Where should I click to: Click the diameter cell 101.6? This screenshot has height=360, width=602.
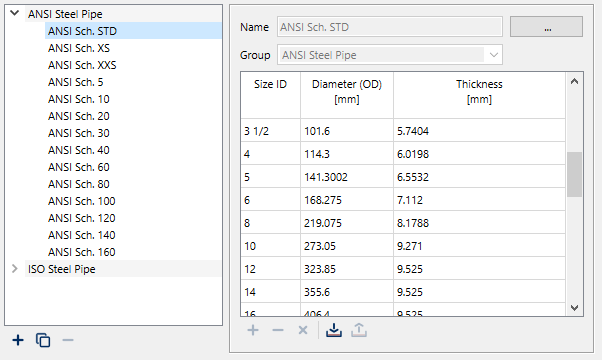coord(347,131)
